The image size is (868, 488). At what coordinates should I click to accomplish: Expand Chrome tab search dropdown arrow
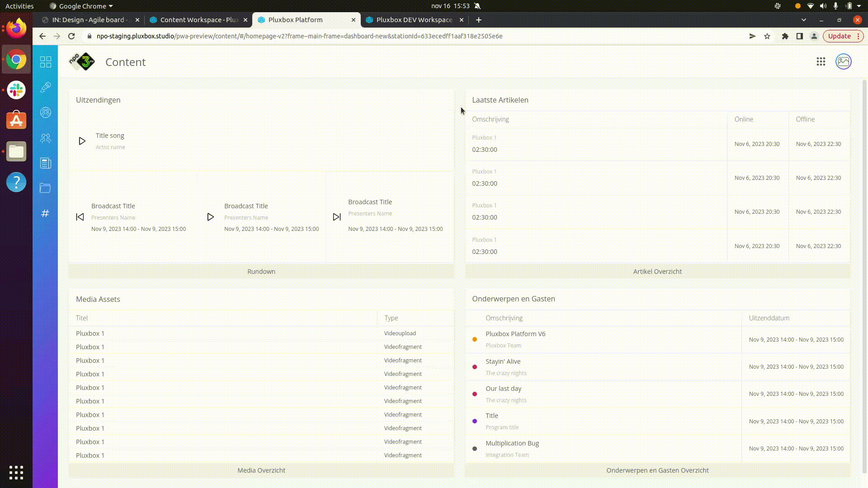click(803, 20)
